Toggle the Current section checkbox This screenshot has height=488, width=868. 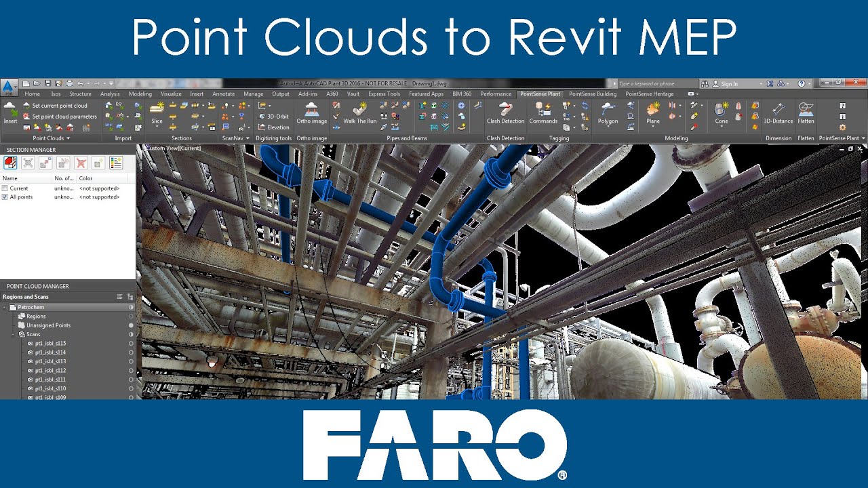[5, 188]
